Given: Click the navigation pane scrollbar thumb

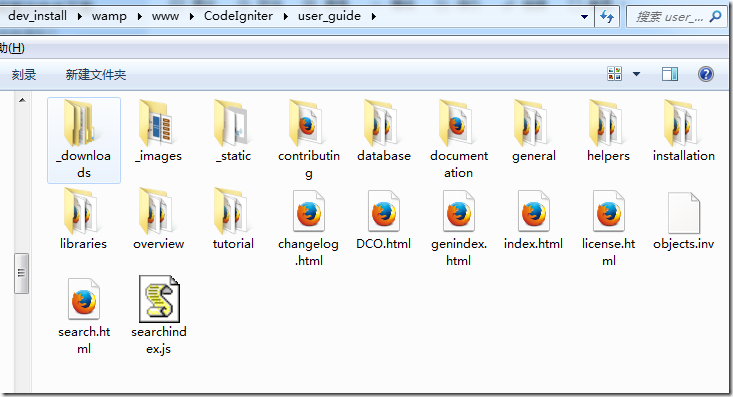Looking at the screenshot, I should point(22,273).
